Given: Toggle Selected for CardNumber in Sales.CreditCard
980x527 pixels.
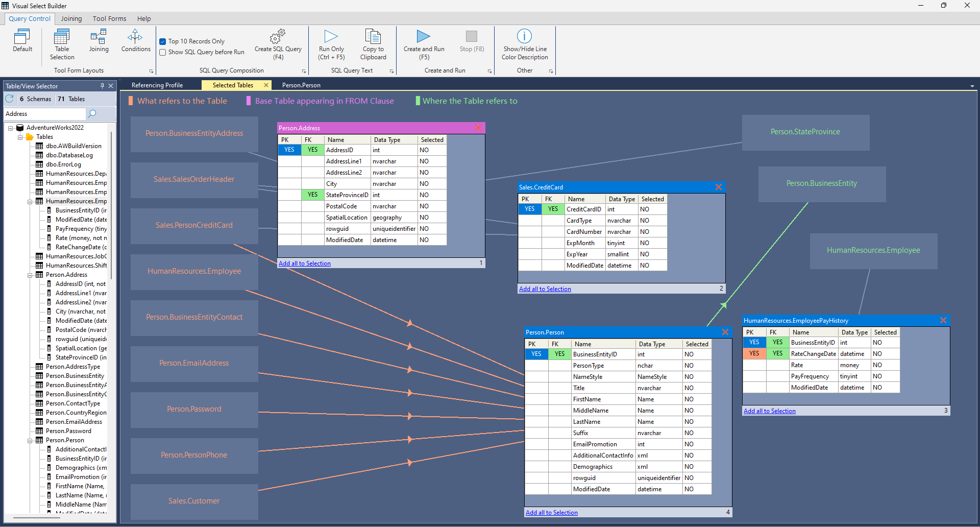Looking at the screenshot, I should [x=652, y=232].
